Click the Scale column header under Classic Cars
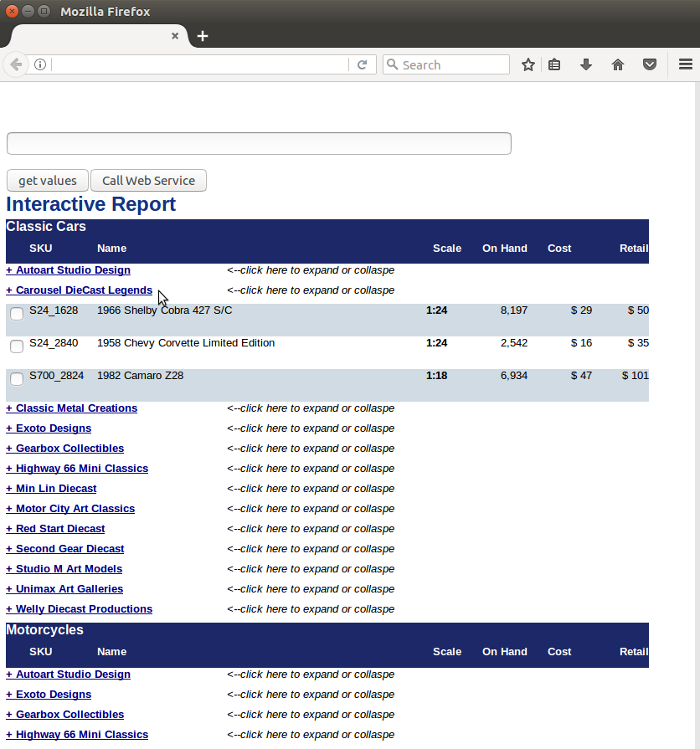700x749 pixels. [x=447, y=249]
